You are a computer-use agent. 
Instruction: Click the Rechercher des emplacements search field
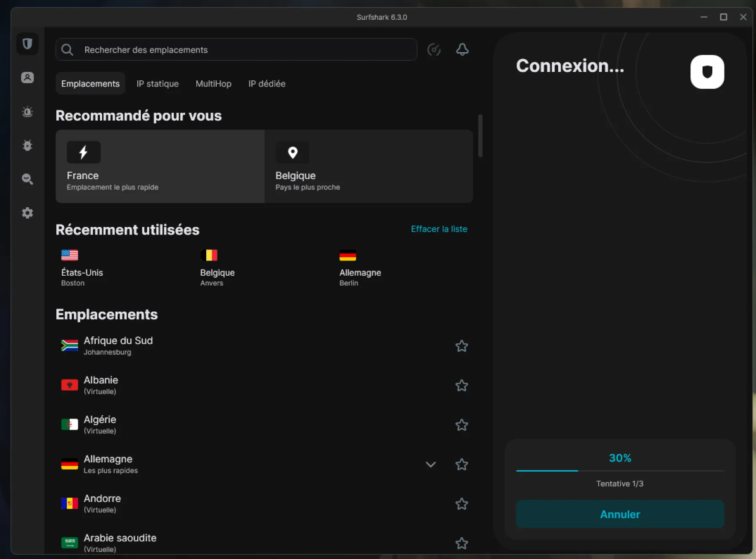click(236, 50)
